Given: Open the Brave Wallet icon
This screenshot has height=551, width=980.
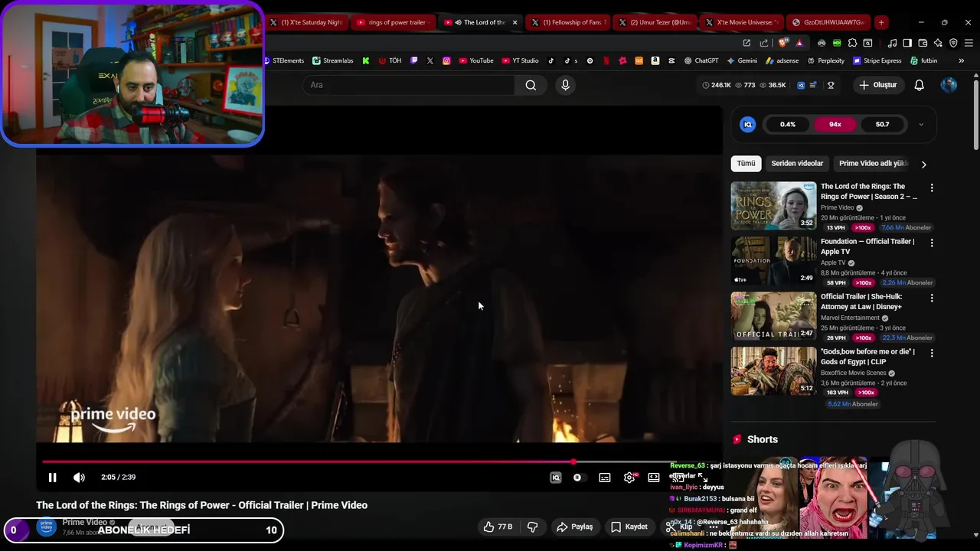Looking at the screenshot, I should tap(923, 43).
